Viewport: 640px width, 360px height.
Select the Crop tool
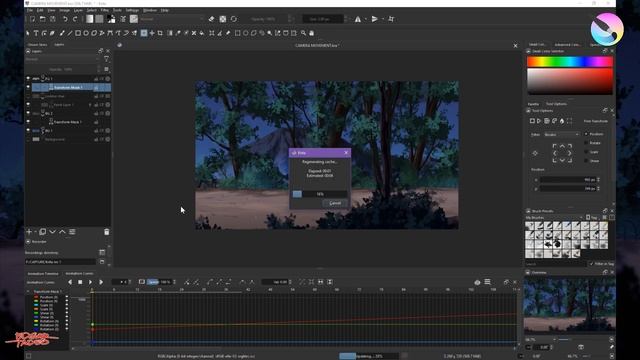160,33
